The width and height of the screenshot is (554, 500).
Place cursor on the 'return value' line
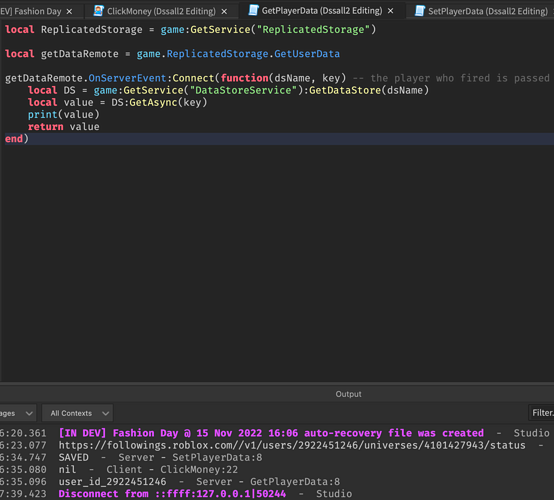pyautogui.click(x=64, y=127)
